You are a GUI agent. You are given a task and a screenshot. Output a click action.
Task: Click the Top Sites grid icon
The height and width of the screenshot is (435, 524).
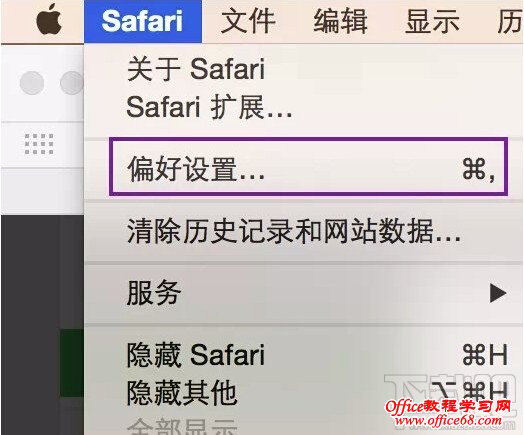39,144
